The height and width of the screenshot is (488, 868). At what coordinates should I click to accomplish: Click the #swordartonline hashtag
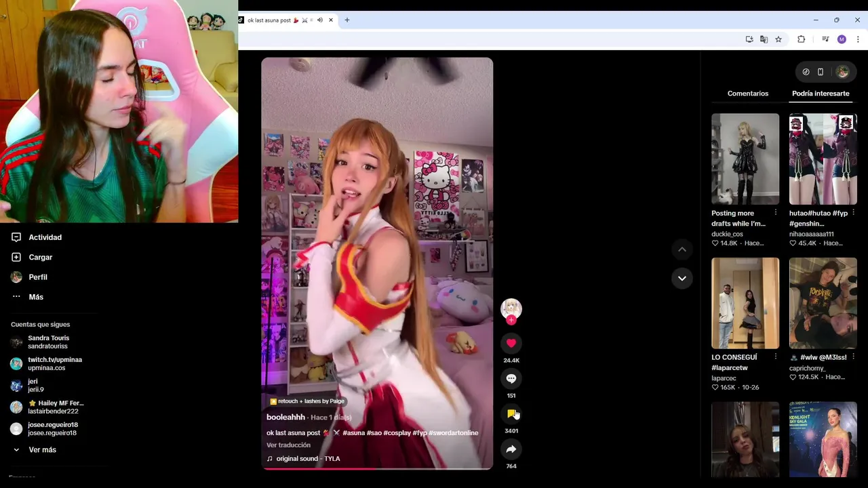pyautogui.click(x=454, y=433)
